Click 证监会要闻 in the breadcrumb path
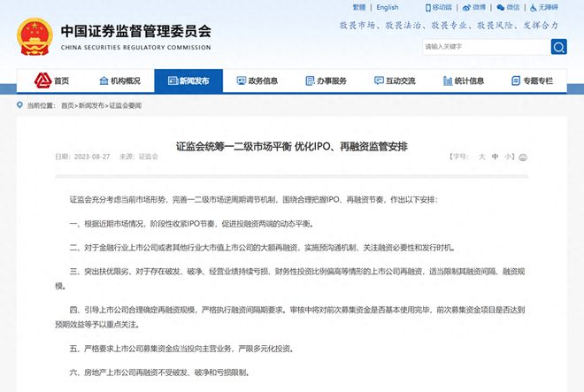This screenshot has height=392, width=584. pyautogui.click(x=125, y=105)
